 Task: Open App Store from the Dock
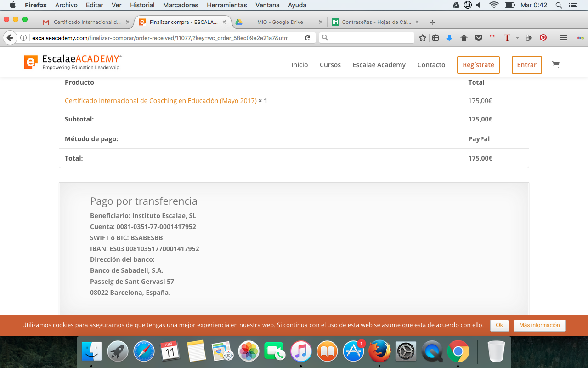[x=353, y=351]
